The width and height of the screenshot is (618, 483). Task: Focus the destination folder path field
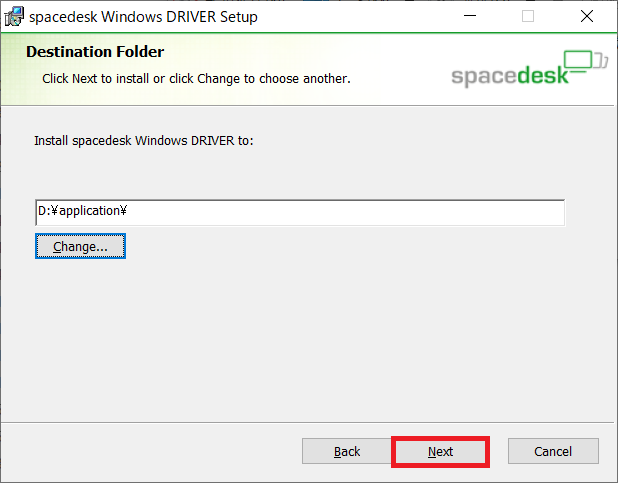pyautogui.click(x=300, y=213)
